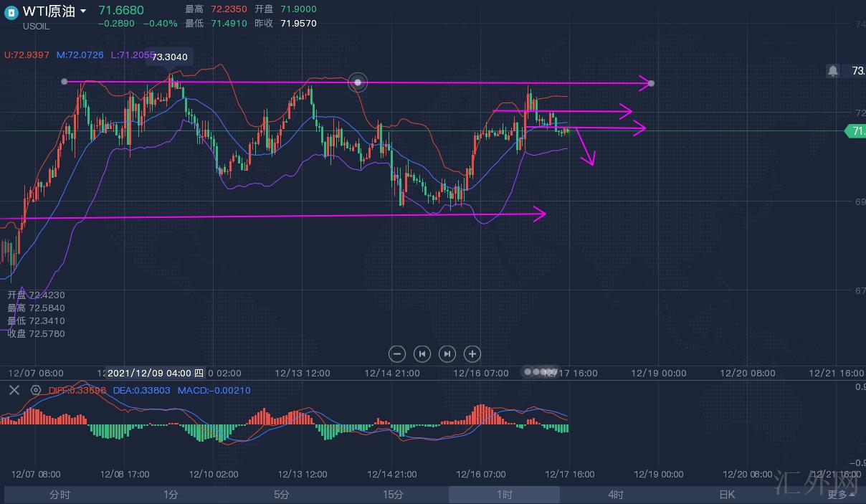
Task: Switch to the 5分 timeframe
Action: 282,495
